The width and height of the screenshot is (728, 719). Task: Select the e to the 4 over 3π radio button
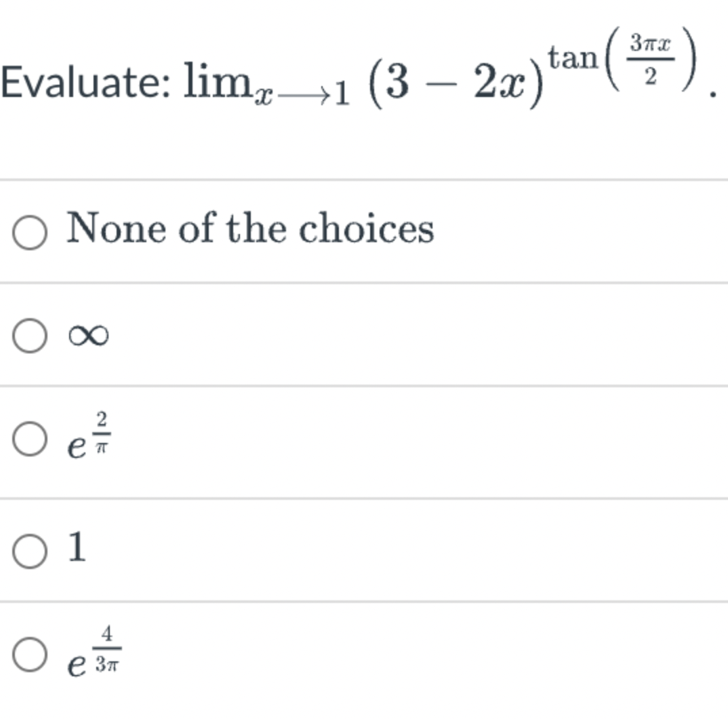coord(30,654)
